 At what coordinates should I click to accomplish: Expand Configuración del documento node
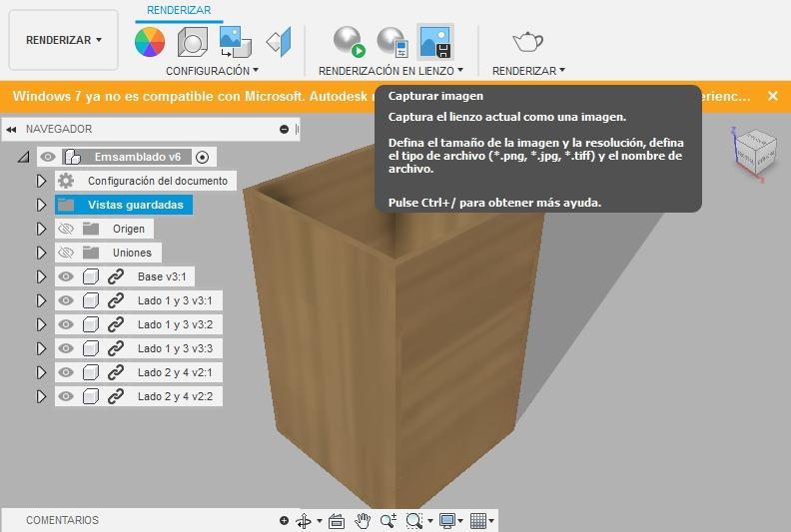point(41,181)
